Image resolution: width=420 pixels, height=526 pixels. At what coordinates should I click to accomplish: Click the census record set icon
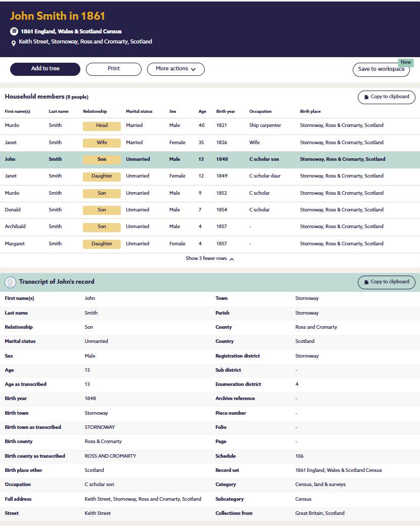click(14, 31)
